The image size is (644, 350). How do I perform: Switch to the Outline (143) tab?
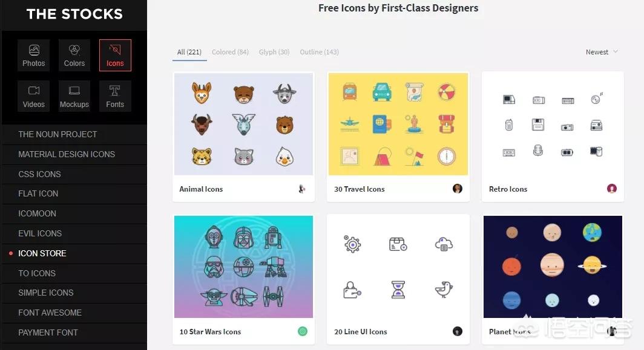coord(319,52)
